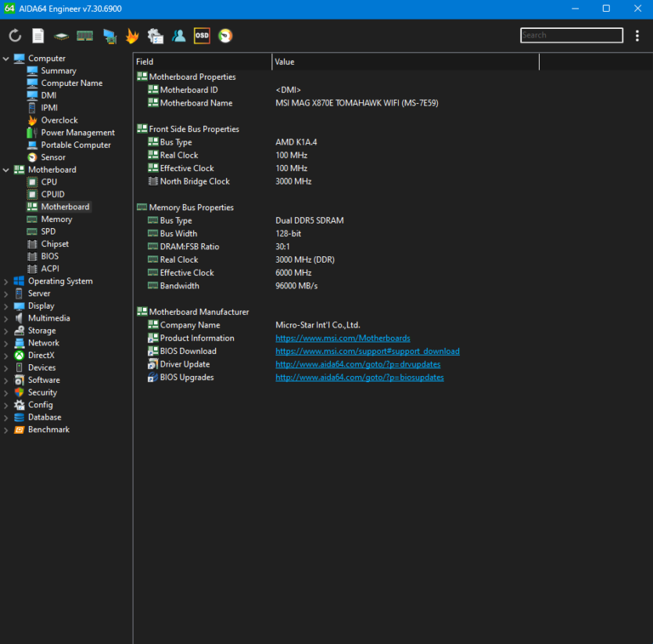The image size is (653, 644).
Task: Open the three-dot main menu
Action: tap(637, 36)
